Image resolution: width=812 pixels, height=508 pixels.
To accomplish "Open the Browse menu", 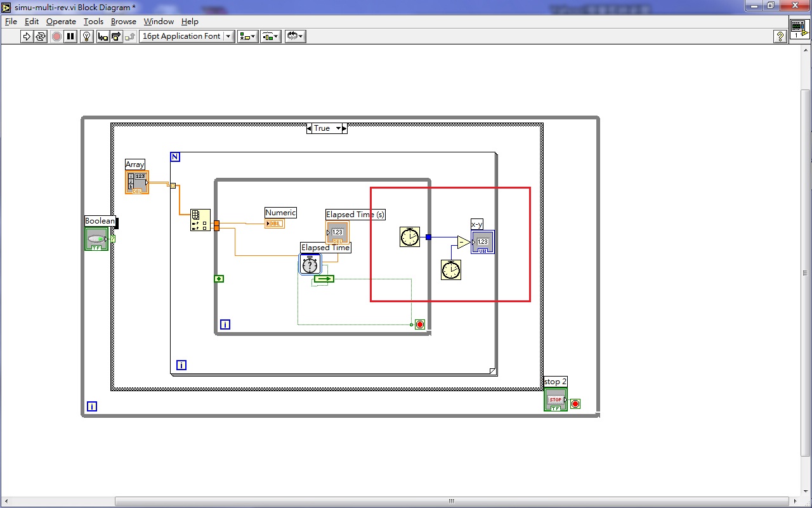I will (123, 21).
